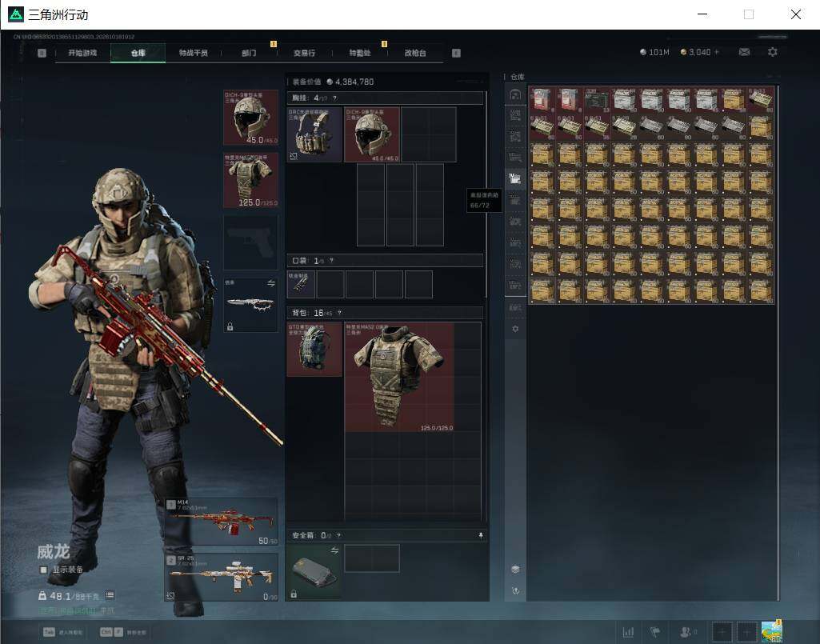820x644 pixels.
Task: Click the knife item in the 口袋 row
Action: 301,284
